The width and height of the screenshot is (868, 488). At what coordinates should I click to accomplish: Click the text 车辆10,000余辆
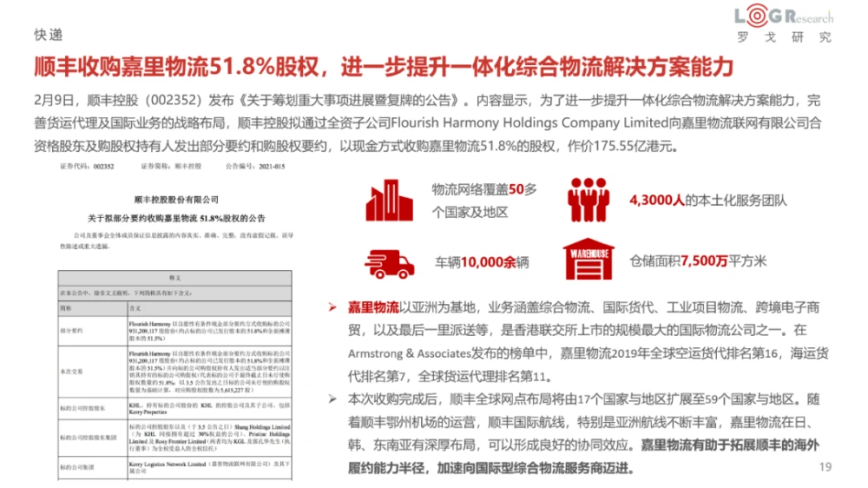tap(482, 262)
